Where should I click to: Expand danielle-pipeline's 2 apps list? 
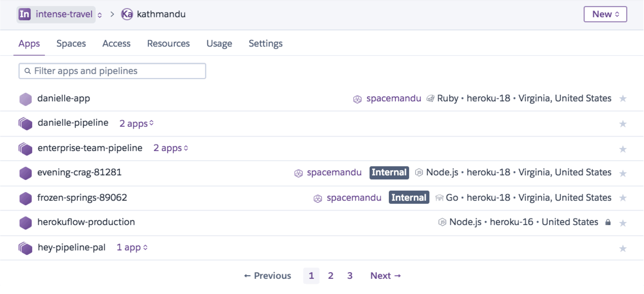tap(136, 123)
